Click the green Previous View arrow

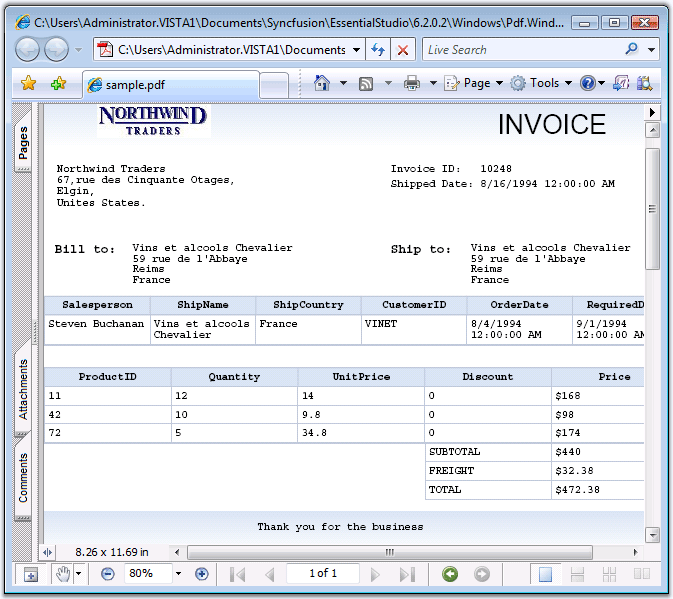(450, 574)
